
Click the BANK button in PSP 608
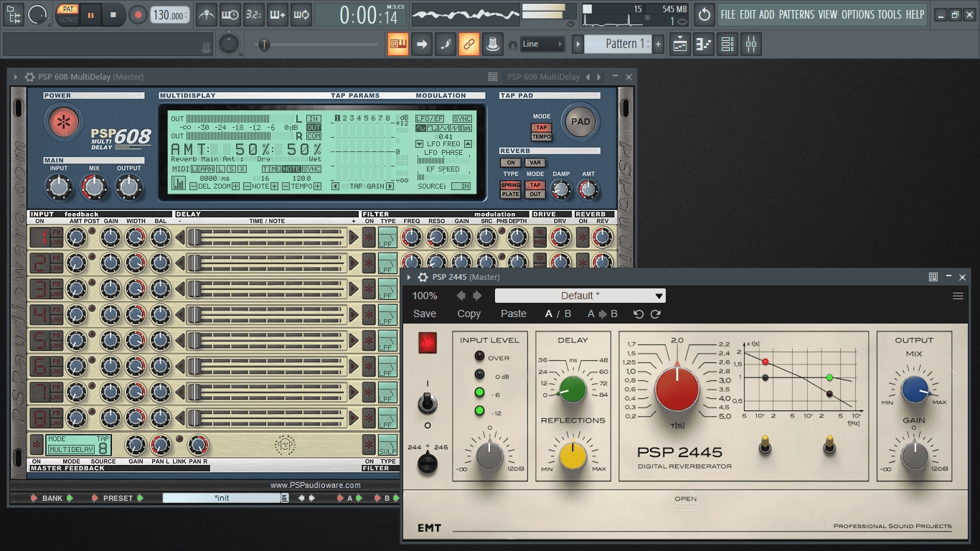(52, 498)
